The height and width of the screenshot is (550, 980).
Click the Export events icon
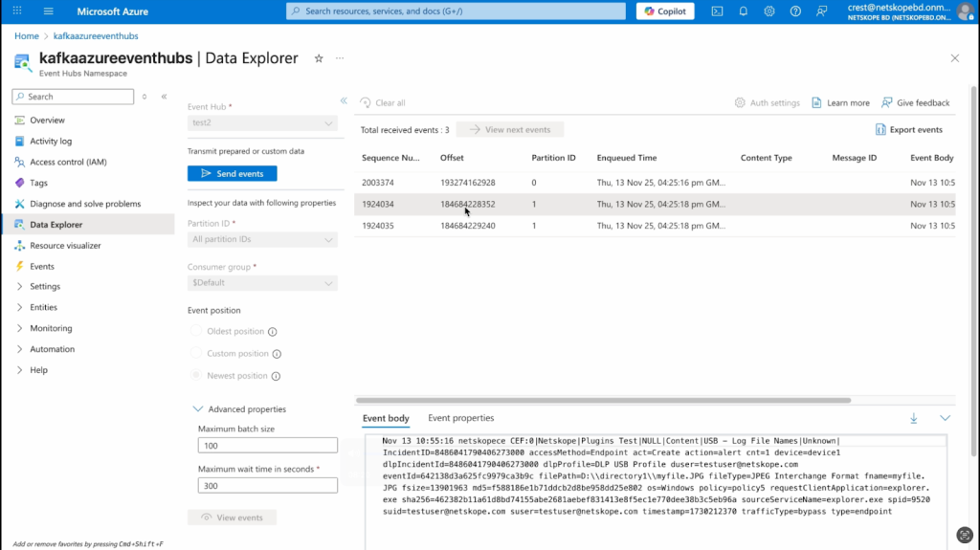[880, 129]
